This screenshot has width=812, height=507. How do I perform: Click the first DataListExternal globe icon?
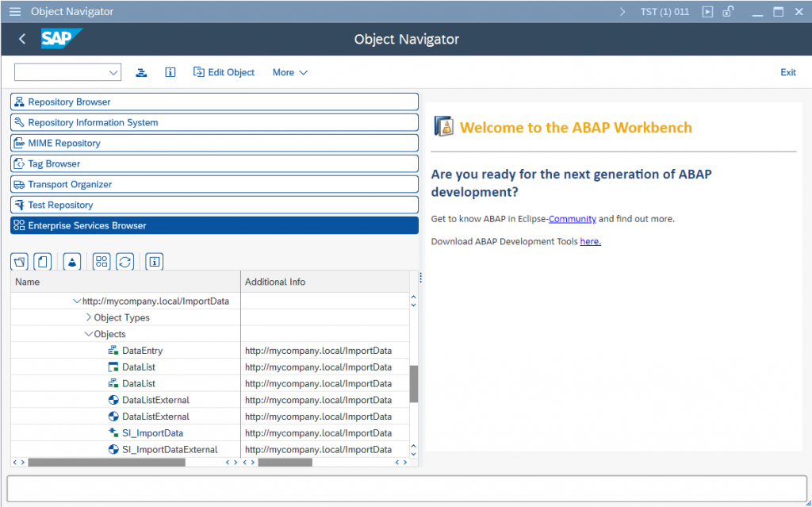tap(113, 400)
